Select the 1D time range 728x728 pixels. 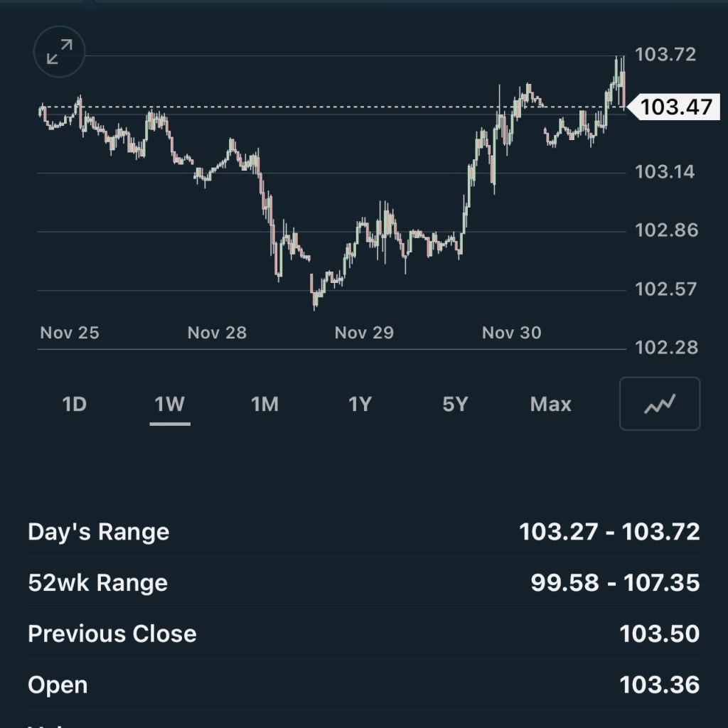(x=74, y=405)
